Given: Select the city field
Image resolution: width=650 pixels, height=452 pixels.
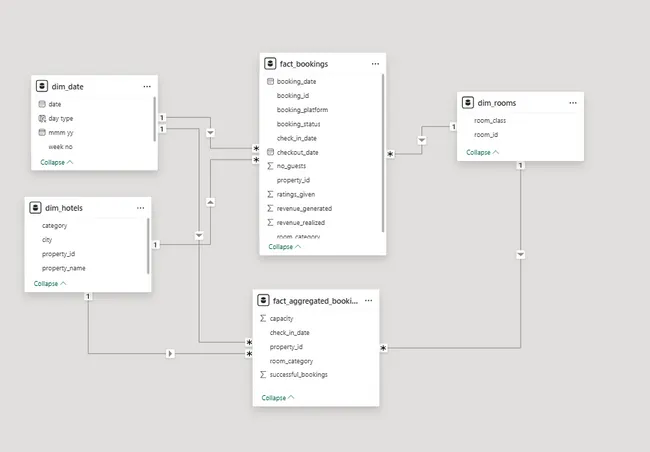Looking at the screenshot, I should 47,240.
